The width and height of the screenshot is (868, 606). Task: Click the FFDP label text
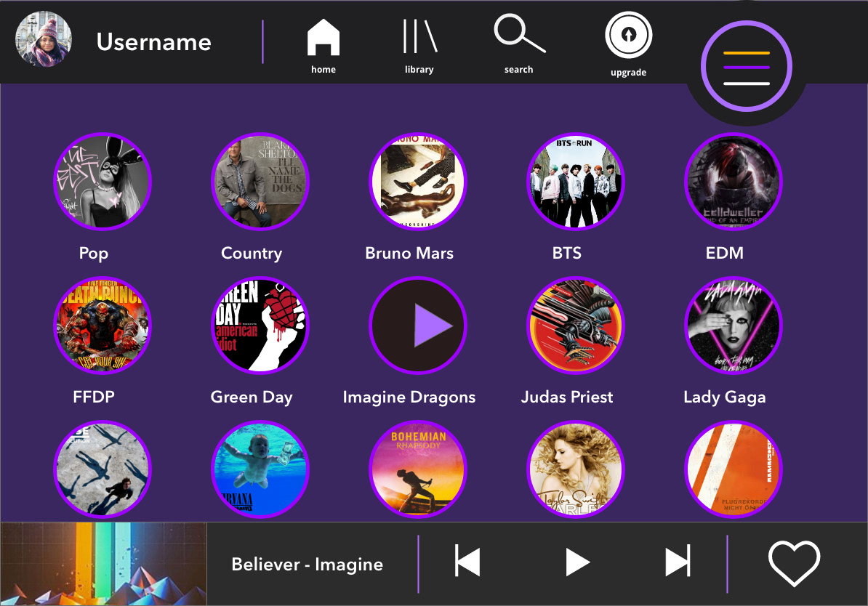(x=94, y=397)
